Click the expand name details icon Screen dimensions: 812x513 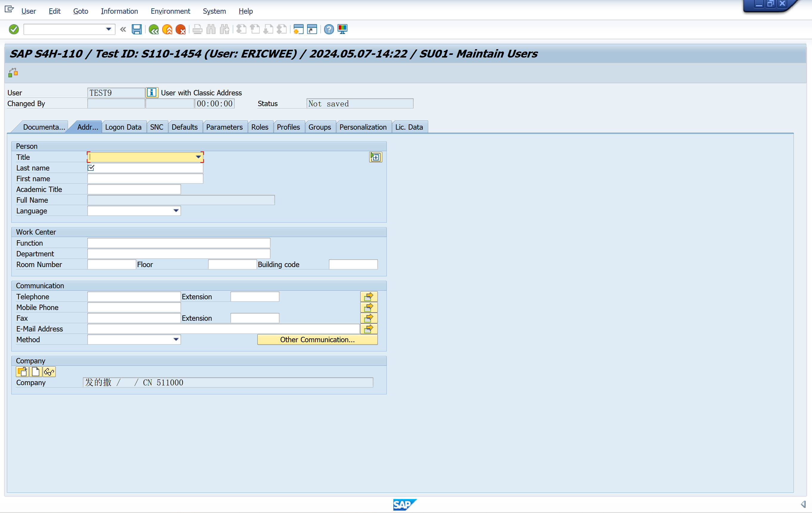coord(375,157)
